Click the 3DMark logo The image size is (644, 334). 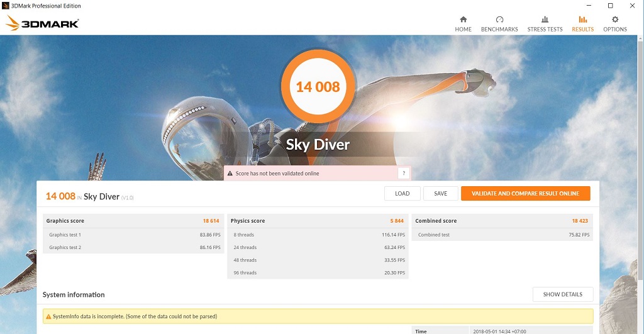pos(42,23)
